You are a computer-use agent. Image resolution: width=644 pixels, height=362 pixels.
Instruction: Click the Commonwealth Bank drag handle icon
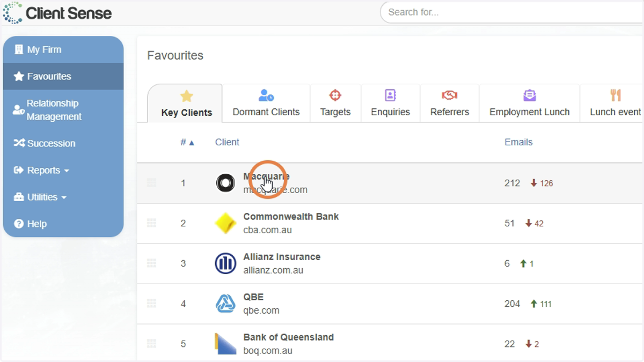[x=151, y=223]
